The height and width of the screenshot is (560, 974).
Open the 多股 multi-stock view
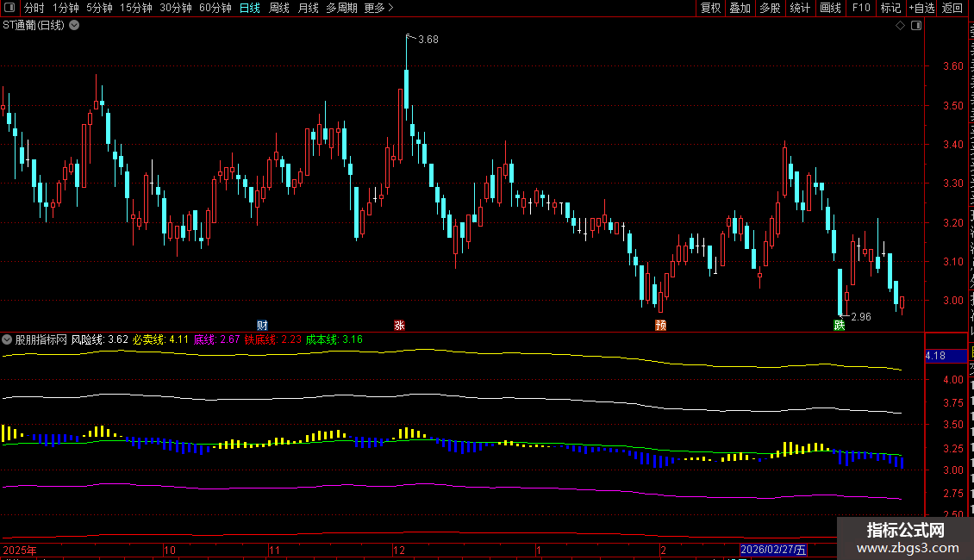pyautogui.click(x=770, y=8)
